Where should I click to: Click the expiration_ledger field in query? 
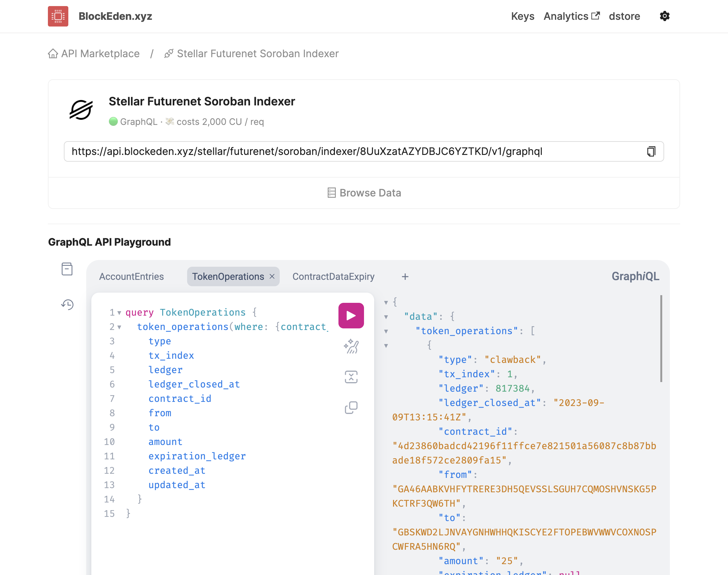197,456
